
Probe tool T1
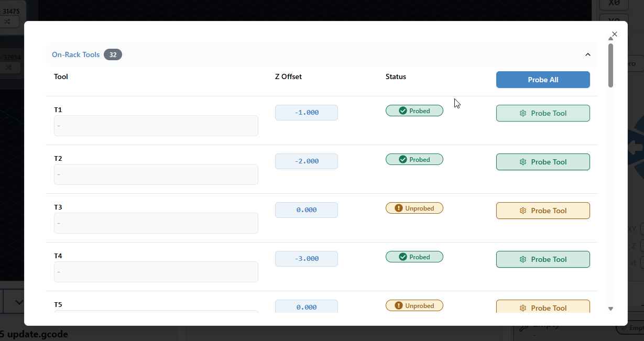point(543,113)
